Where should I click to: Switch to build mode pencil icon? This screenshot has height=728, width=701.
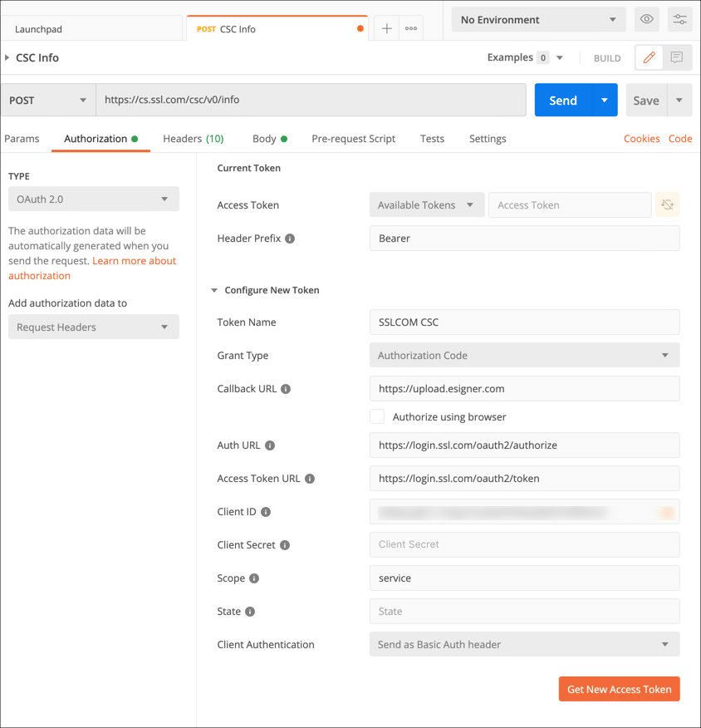(x=649, y=58)
